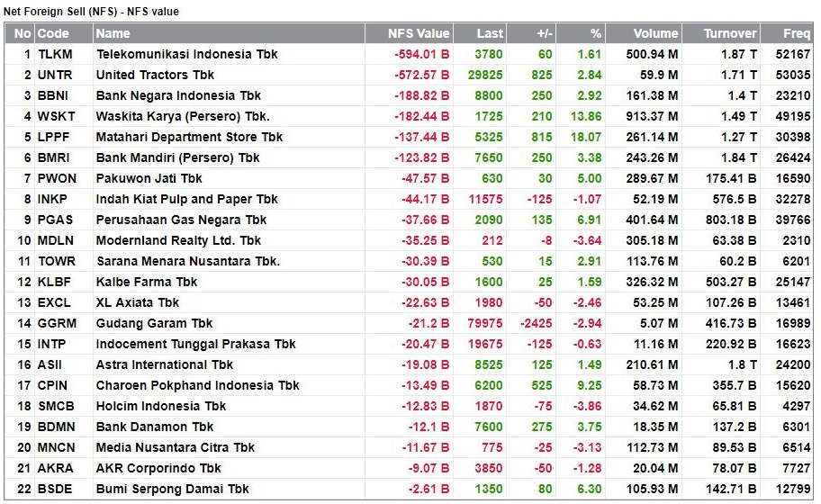Screen dimensions: 821x504
Task: Click Waskita Karya (Persero) Tbk. name
Action: (x=183, y=116)
